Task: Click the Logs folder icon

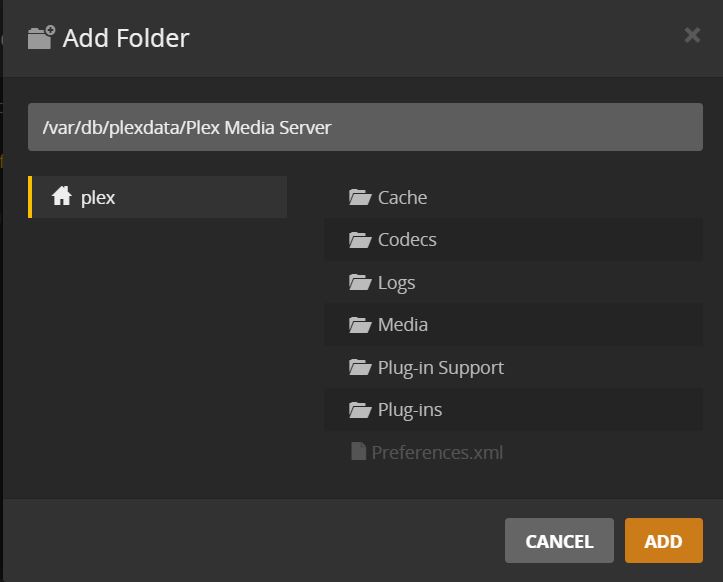Action: 360,282
